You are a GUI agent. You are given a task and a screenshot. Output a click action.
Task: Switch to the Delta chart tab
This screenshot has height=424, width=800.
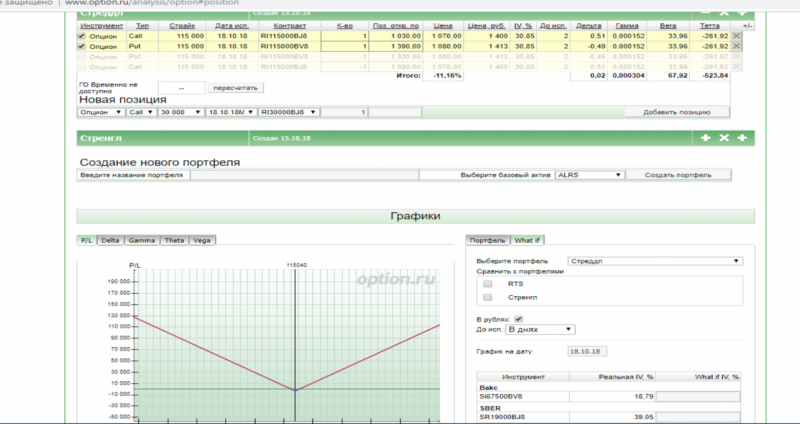(x=110, y=240)
